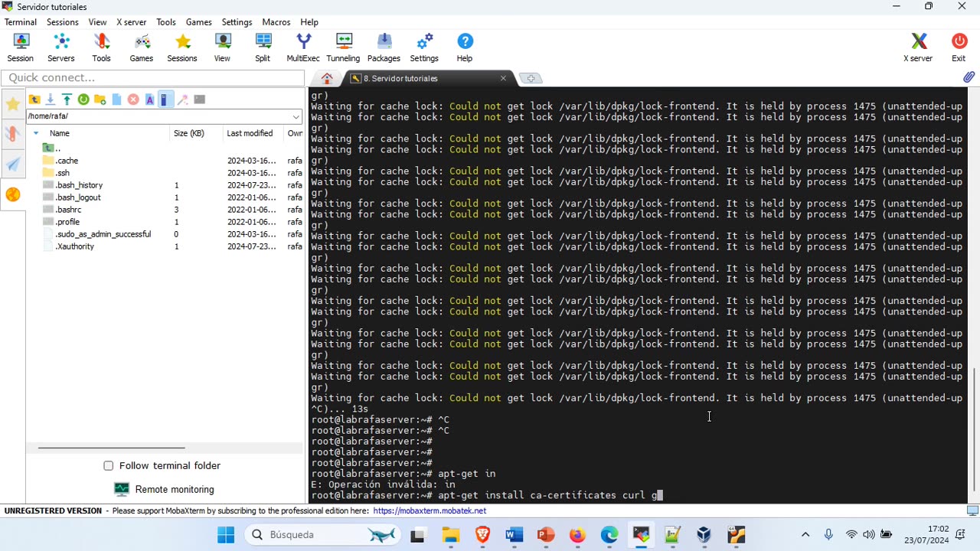This screenshot has width=980, height=551.
Task: Open the magic wand icon in SFTP toolbar
Action: pos(183,99)
